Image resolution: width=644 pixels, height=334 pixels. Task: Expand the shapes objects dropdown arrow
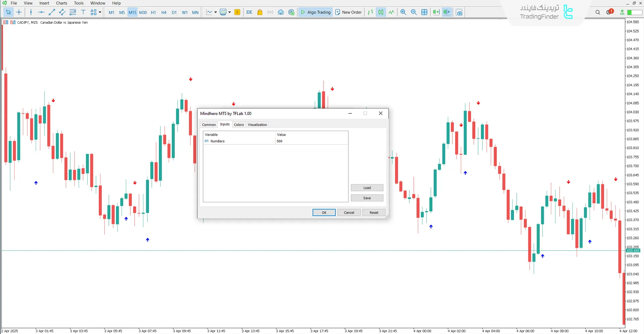point(100,12)
